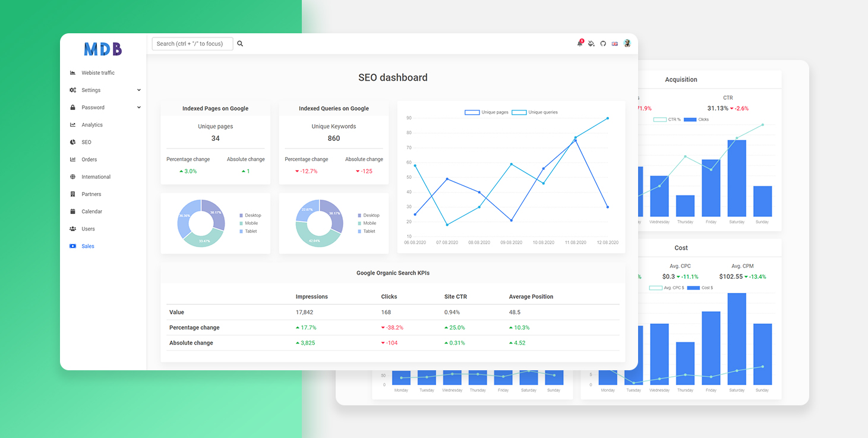The image size is (868, 438).
Task: Click the globe icon beside International
Action: pyautogui.click(x=72, y=177)
